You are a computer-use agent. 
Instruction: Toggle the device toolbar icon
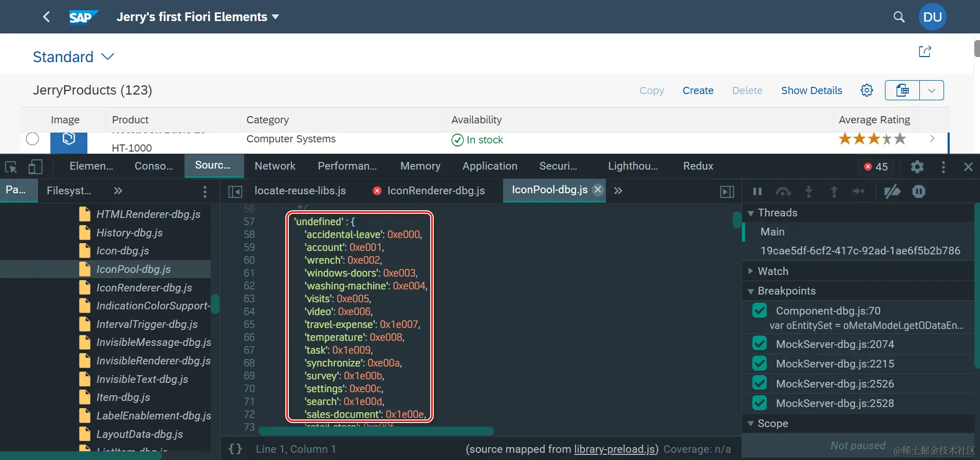35,167
